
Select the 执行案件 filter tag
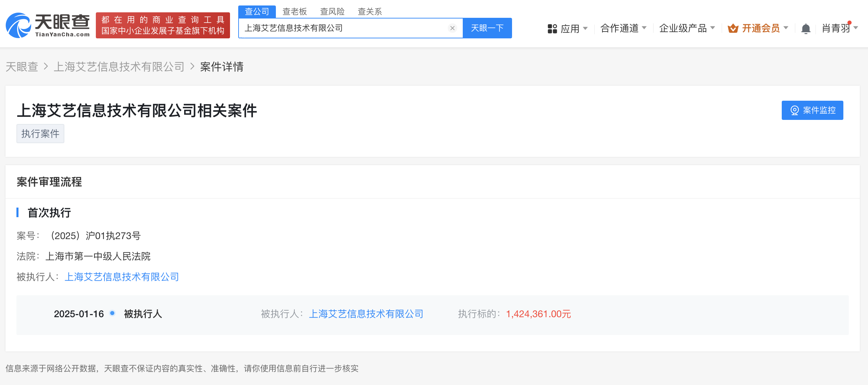(x=40, y=133)
